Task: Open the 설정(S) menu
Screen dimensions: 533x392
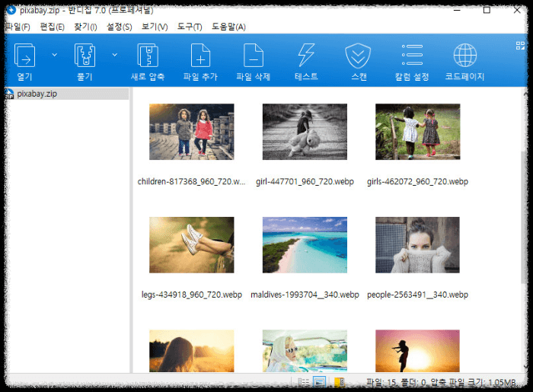Action: pyautogui.click(x=120, y=27)
